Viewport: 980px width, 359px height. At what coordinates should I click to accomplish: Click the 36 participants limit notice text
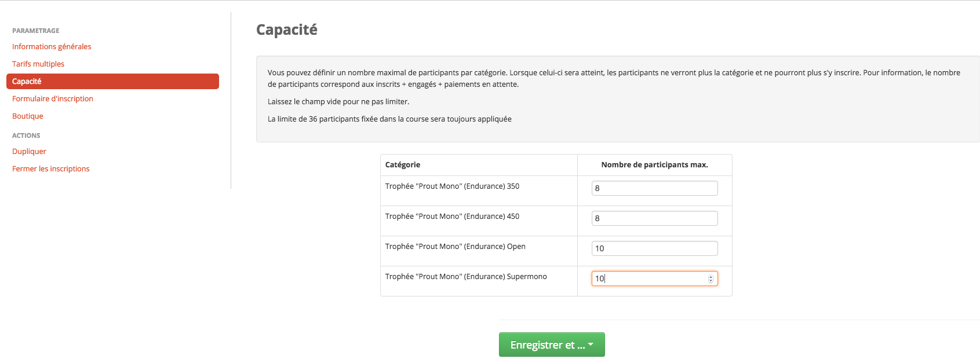point(389,119)
